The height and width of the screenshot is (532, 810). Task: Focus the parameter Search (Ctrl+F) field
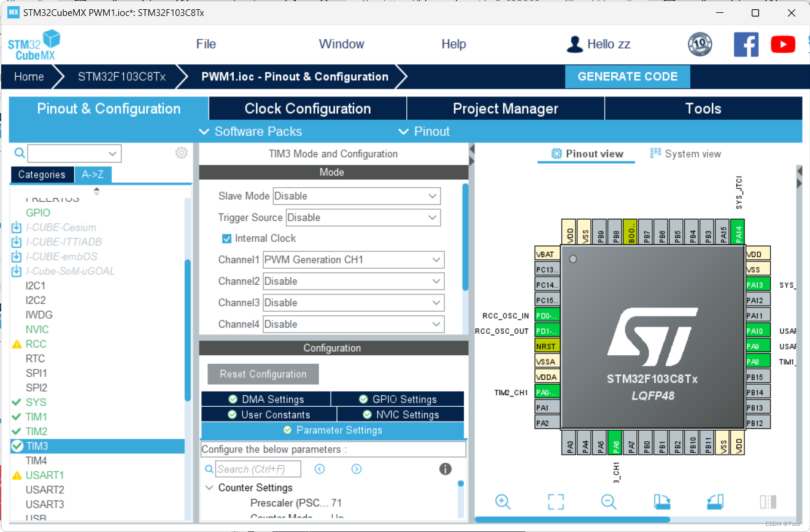tap(258, 469)
